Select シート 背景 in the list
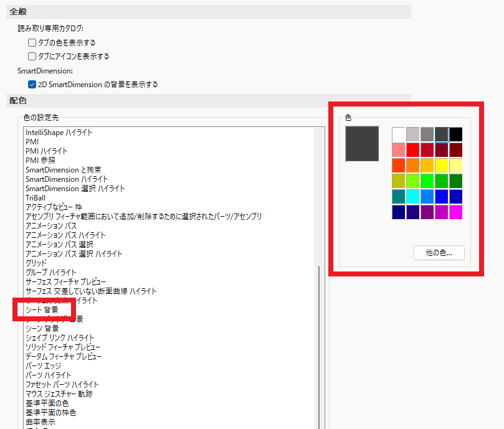The width and height of the screenshot is (504, 429). 42,309
